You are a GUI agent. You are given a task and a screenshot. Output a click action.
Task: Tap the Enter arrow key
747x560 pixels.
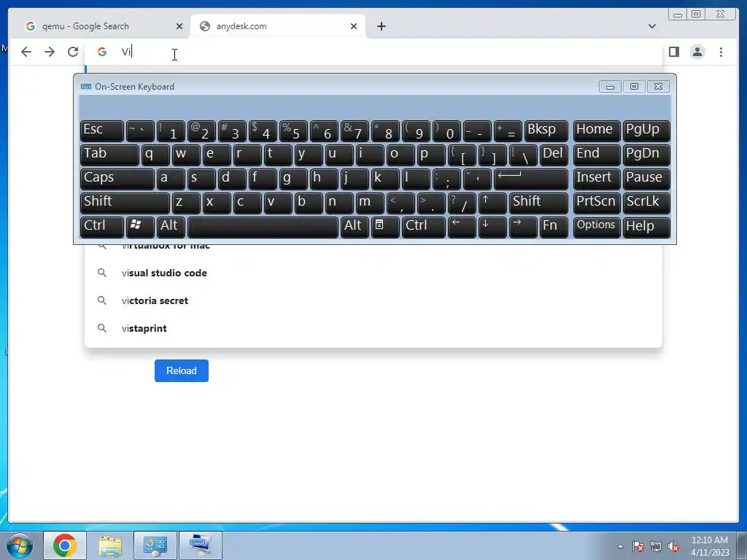(531, 179)
